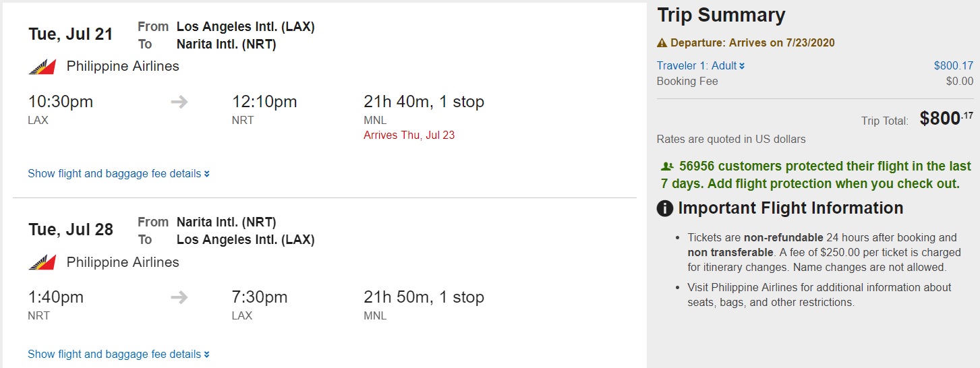Click the green flight protection message
The height and width of the screenshot is (368, 980).
[x=816, y=175]
